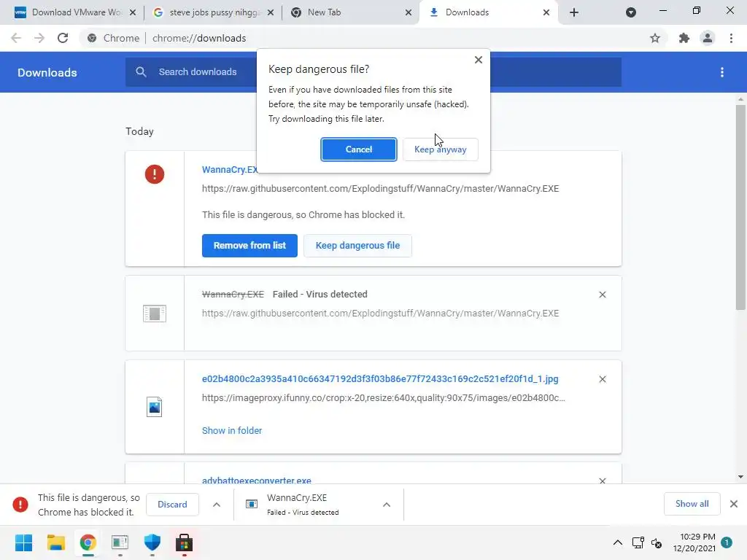Remove the jpg download entry from list
This screenshot has width=747, height=560.
pyautogui.click(x=602, y=379)
